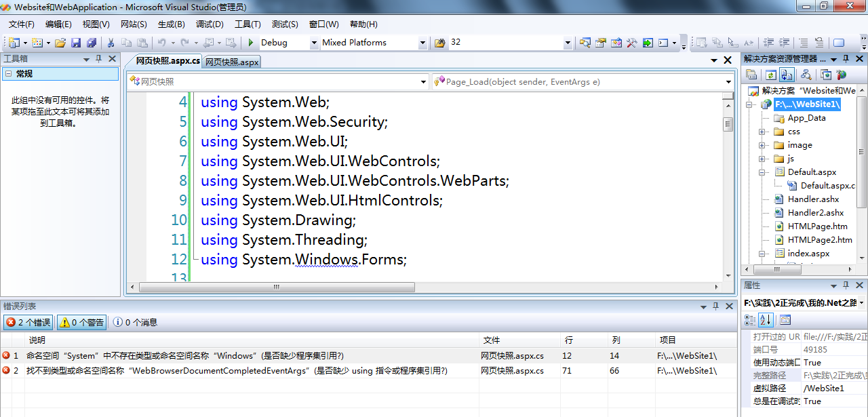
Task: Sort properties alphabetically in the Properties panel
Action: pyautogui.click(x=765, y=319)
